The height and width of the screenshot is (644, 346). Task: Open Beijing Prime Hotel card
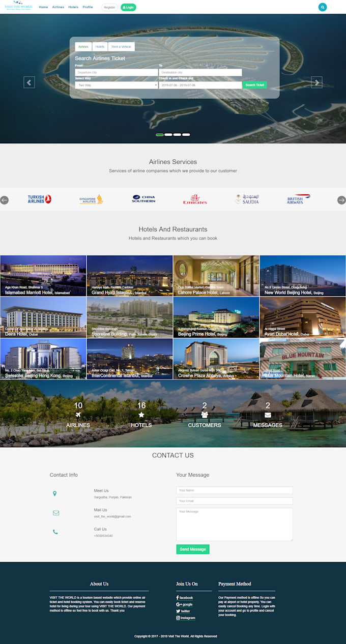click(x=216, y=317)
